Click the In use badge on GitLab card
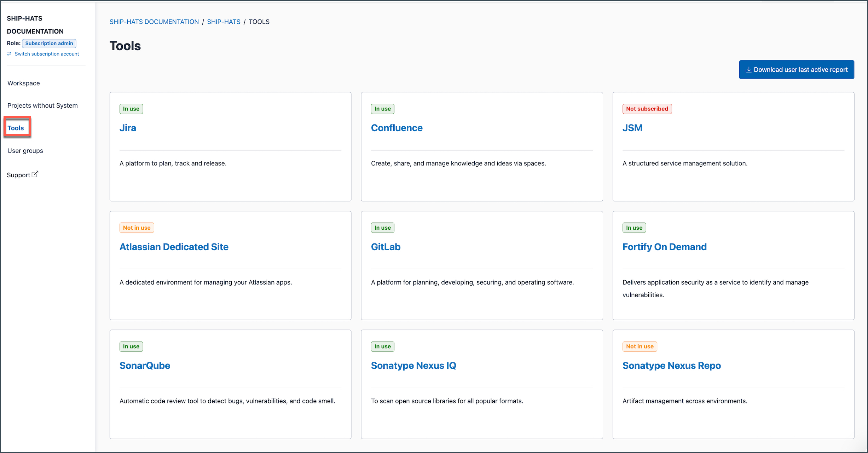The width and height of the screenshot is (868, 453). pos(383,228)
